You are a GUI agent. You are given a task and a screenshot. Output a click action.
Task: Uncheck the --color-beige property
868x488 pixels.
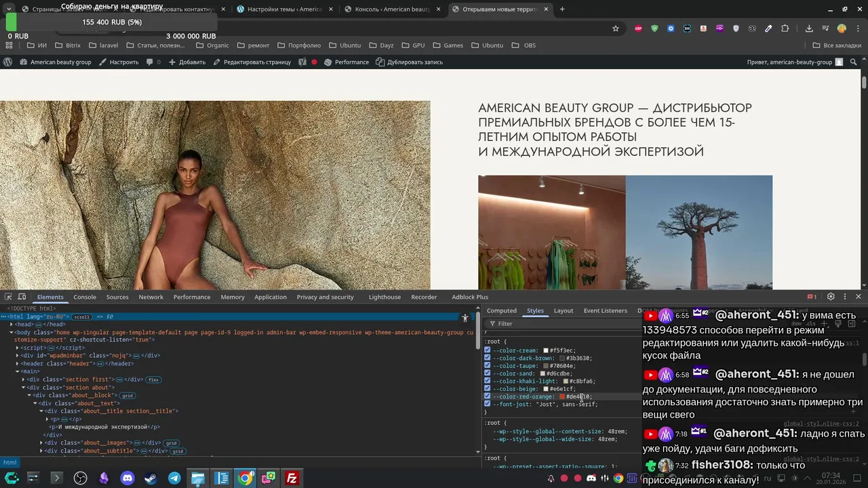pos(487,389)
